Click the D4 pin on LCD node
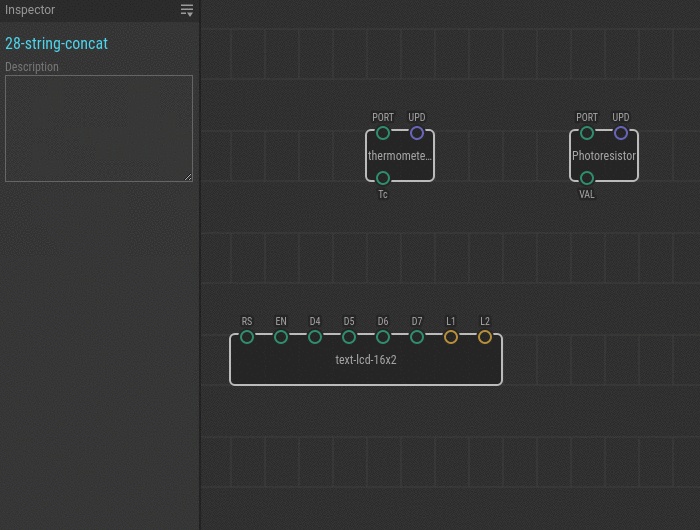This screenshot has width=700, height=530. click(x=315, y=337)
